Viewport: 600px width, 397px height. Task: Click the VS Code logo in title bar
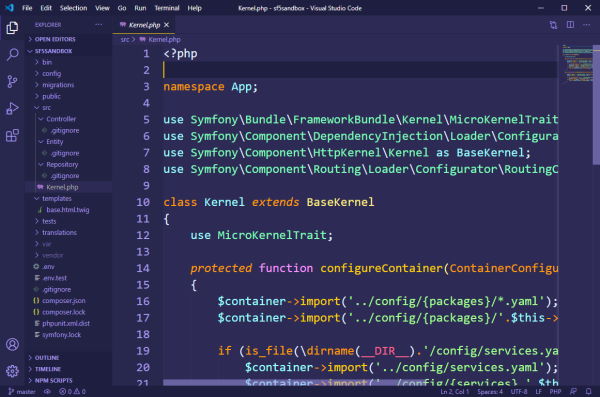10,8
